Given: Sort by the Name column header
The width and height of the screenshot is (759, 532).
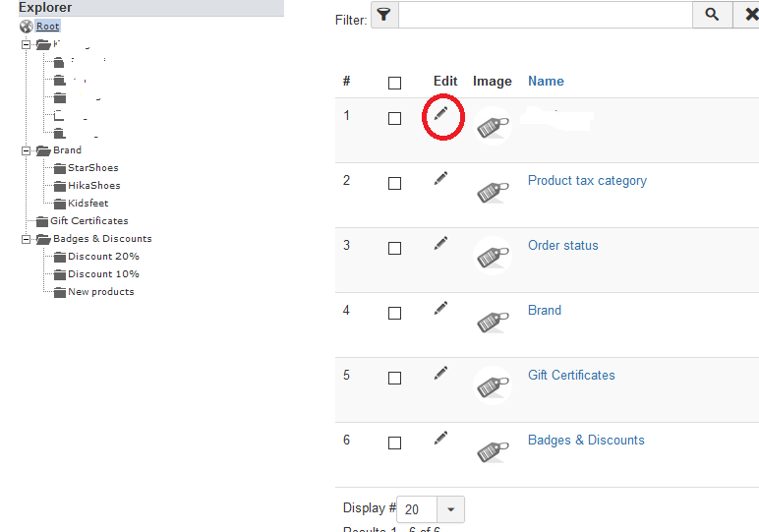Looking at the screenshot, I should point(546,82).
